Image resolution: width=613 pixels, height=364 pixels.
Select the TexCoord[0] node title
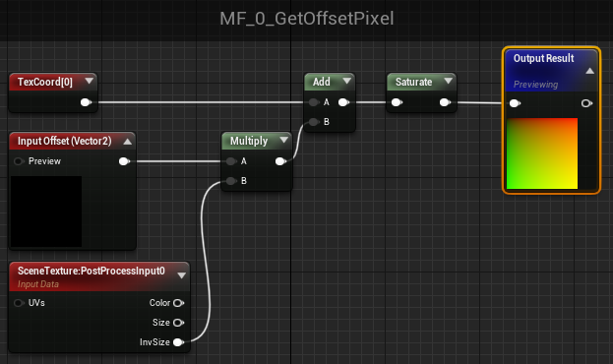tap(45, 82)
